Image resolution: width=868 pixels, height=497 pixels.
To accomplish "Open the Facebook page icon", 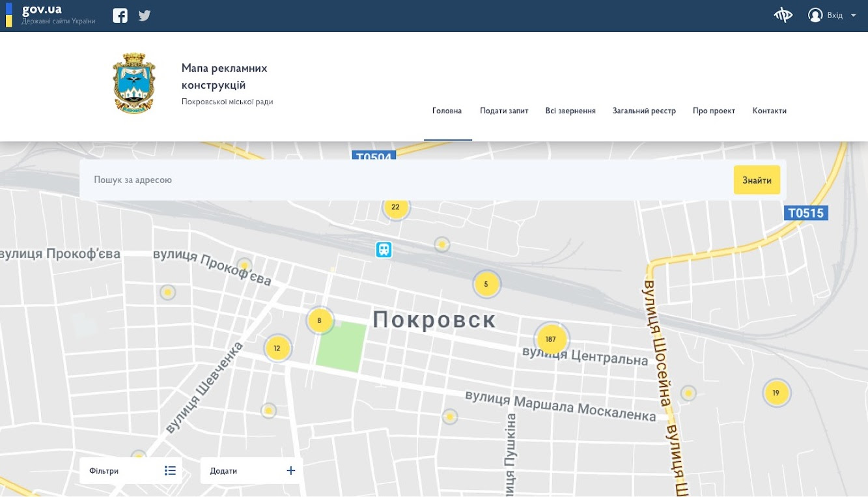I will (x=120, y=16).
